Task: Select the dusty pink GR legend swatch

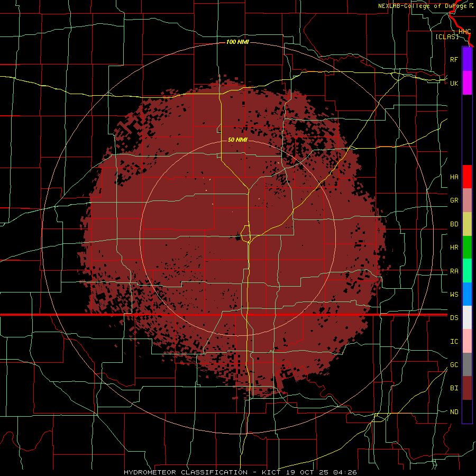Action: (x=467, y=200)
